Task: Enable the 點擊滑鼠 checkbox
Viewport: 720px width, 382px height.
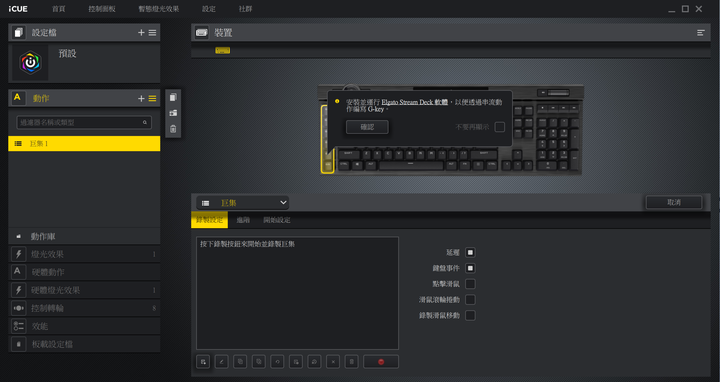Action: pyautogui.click(x=470, y=284)
